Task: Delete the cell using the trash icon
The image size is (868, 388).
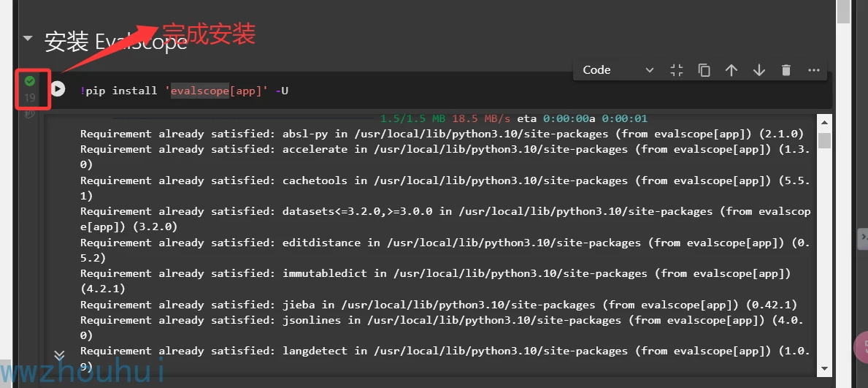Action: (x=786, y=70)
